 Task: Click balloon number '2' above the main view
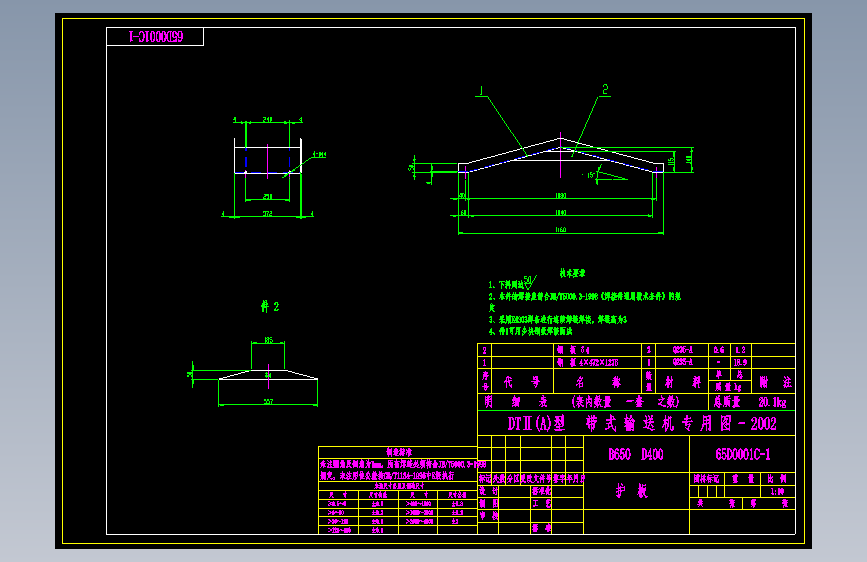(x=605, y=89)
